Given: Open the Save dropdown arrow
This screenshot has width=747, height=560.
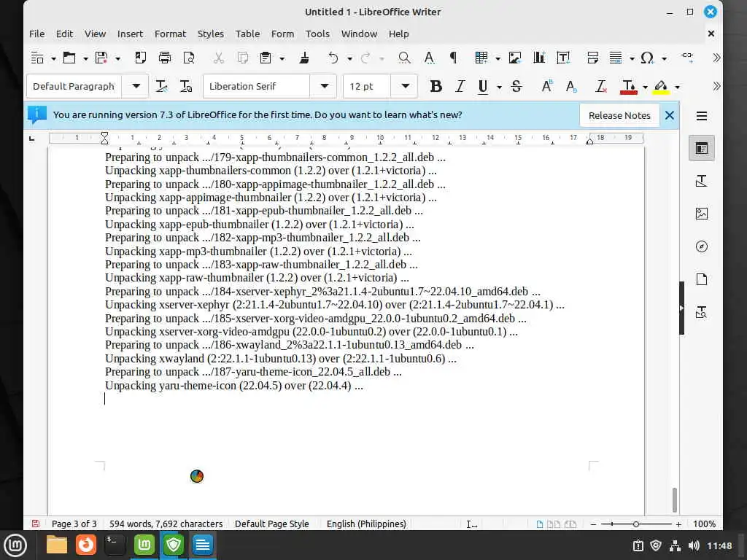Looking at the screenshot, I should [x=117, y=59].
